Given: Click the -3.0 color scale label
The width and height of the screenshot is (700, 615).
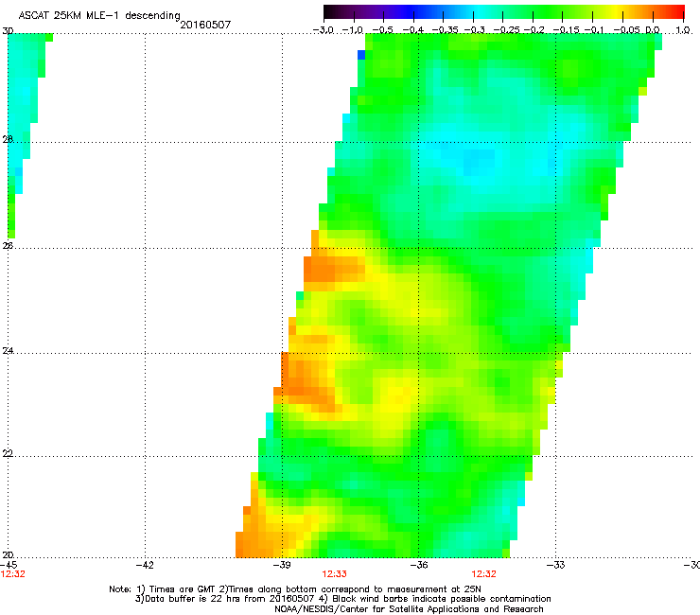Looking at the screenshot, I should [x=323, y=30].
